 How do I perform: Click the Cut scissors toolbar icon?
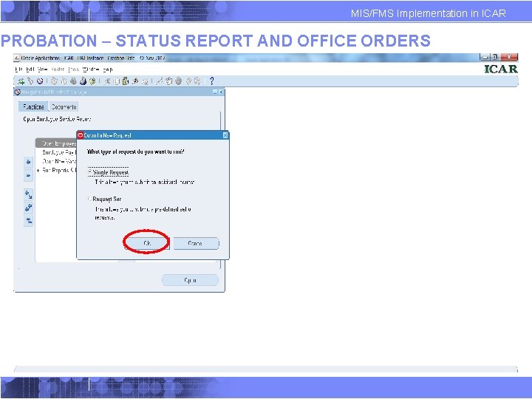pyautogui.click(x=107, y=81)
